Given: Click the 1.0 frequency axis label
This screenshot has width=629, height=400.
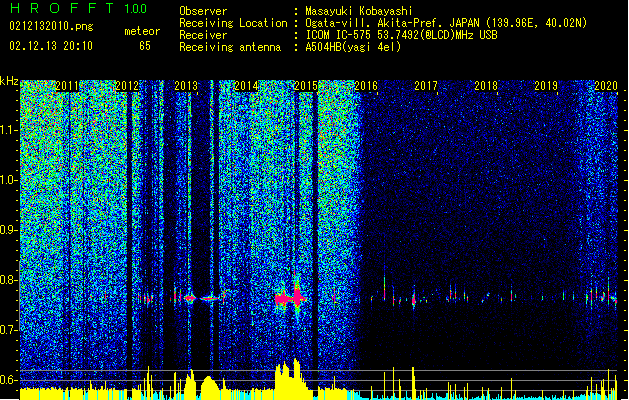Looking at the screenshot, I should (9, 180).
